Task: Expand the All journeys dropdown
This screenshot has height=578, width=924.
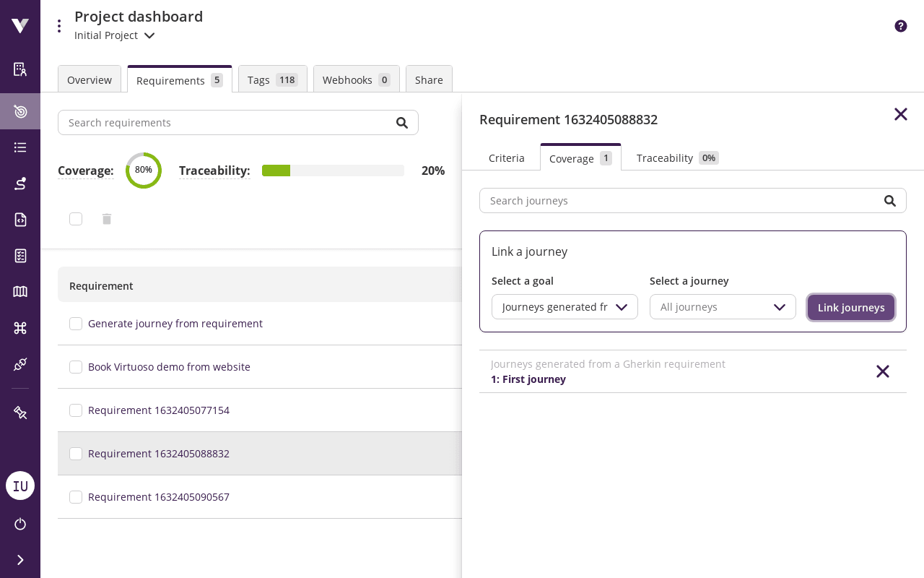Action: tap(723, 306)
